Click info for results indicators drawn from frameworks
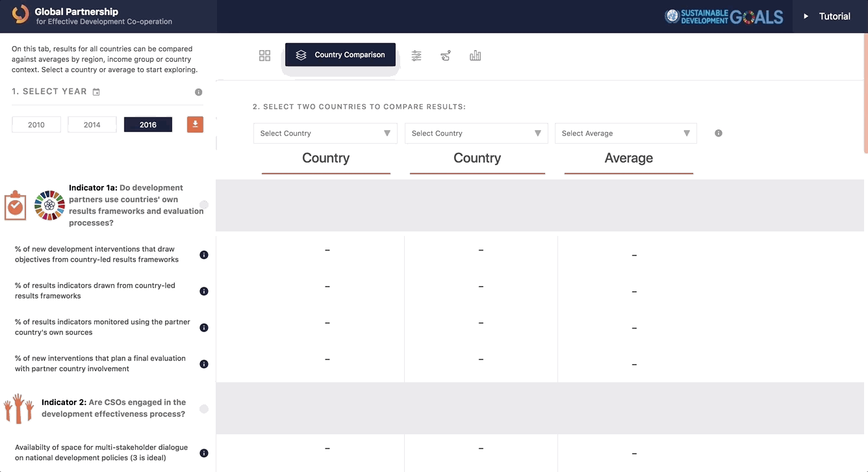The width and height of the screenshot is (868, 472). 203,291
